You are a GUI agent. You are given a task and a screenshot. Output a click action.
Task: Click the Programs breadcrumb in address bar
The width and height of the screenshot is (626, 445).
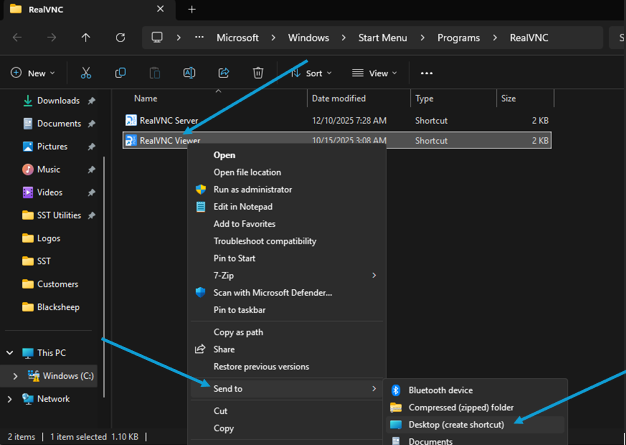(458, 38)
